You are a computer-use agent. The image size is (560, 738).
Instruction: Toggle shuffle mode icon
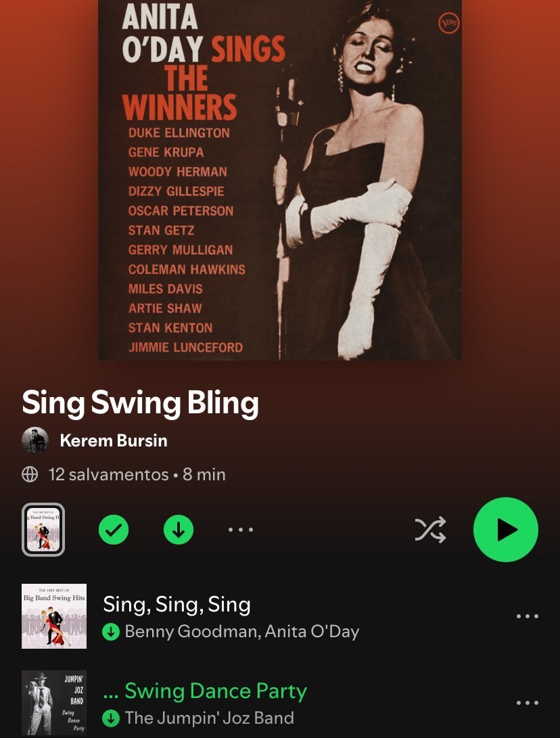click(x=430, y=530)
